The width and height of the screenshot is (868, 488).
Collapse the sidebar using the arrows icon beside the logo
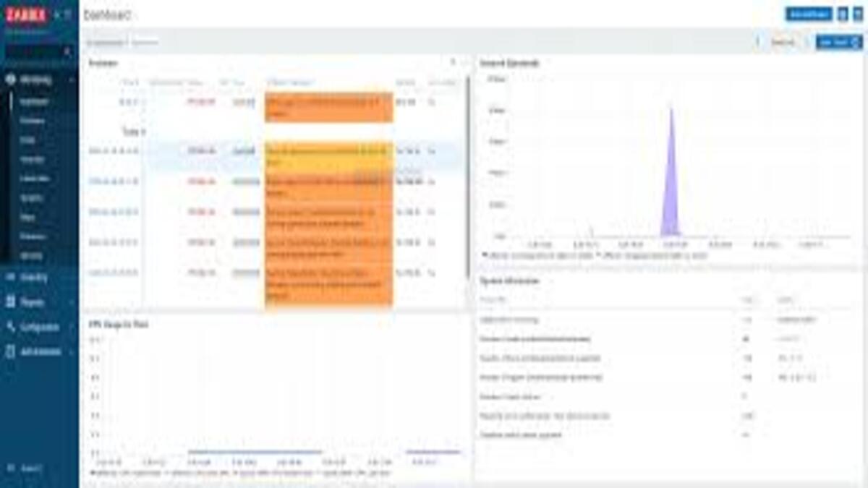coord(56,15)
